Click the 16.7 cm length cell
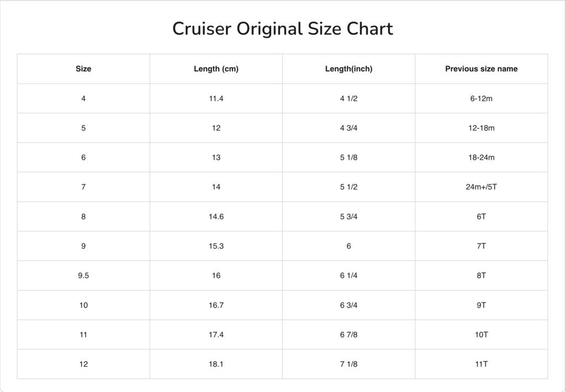This screenshot has width=565, height=392. point(216,305)
